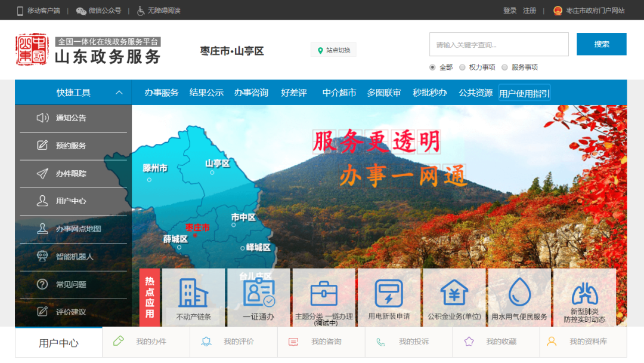Open the 一证通办 ID card icon
This screenshot has height=363, width=644.
[x=259, y=293]
